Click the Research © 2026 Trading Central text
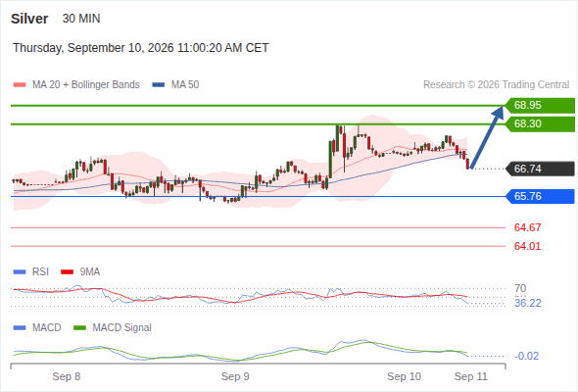 click(x=496, y=85)
